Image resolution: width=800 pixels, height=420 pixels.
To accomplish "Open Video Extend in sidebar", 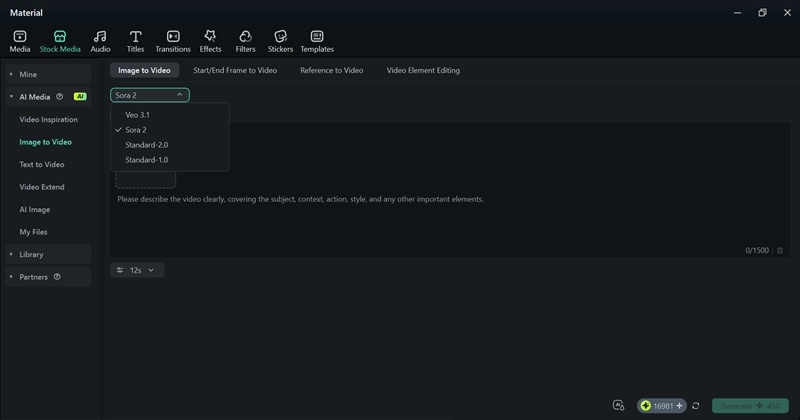I will 42,187.
